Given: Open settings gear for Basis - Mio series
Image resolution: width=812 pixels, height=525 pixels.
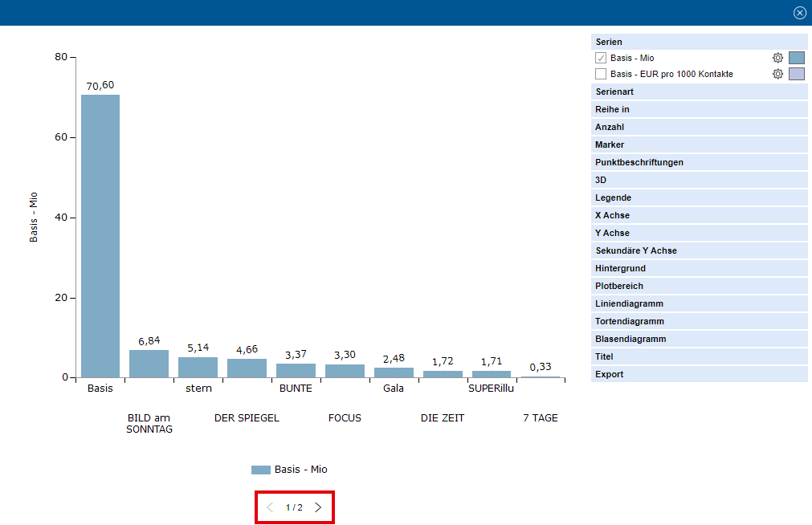Looking at the screenshot, I should pos(777,58).
